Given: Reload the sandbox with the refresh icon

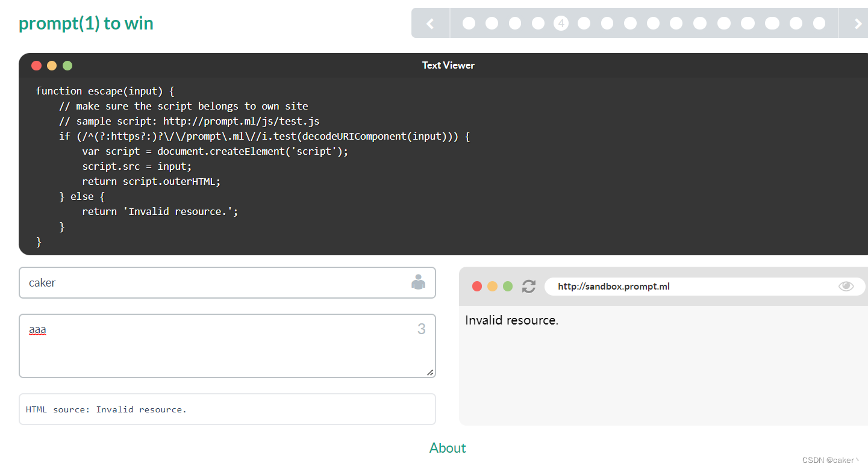Looking at the screenshot, I should click(529, 286).
